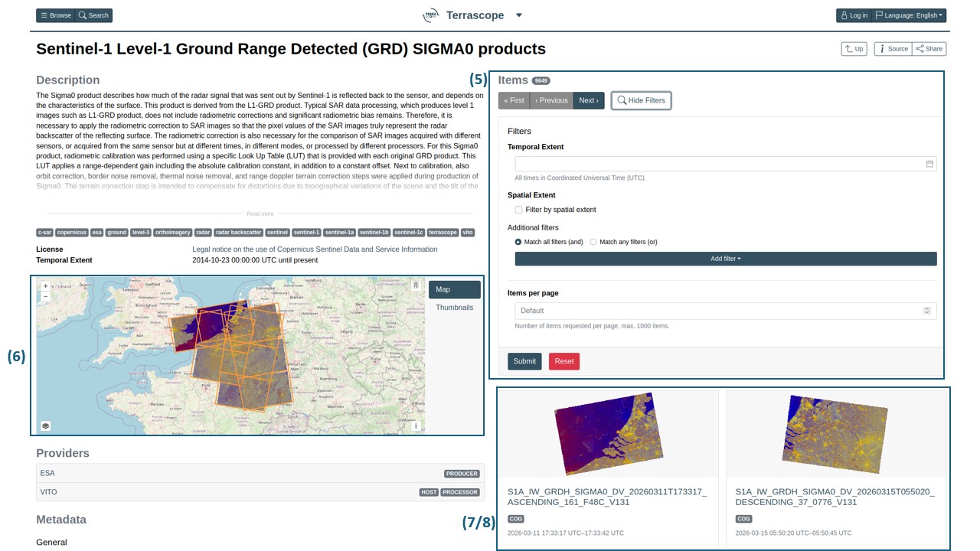Screen dimensions: 980x551
Task: Open the map layers control
Action: [45, 426]
